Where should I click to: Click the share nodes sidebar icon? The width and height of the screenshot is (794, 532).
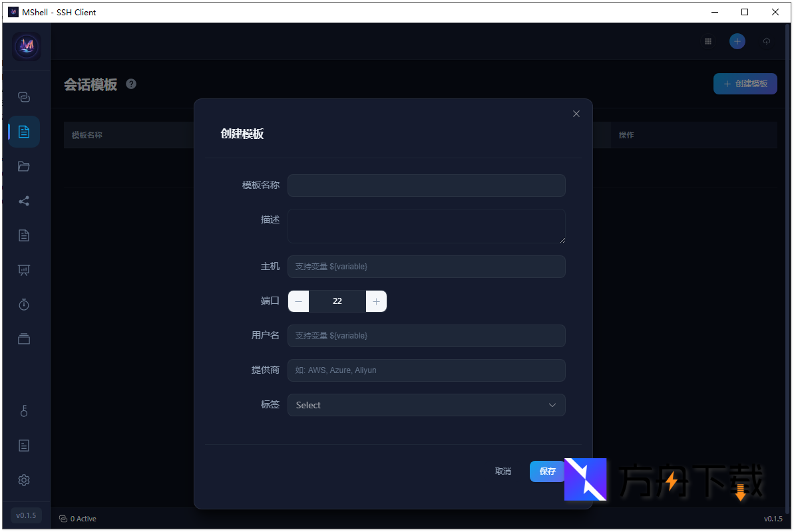coord(24,201)
